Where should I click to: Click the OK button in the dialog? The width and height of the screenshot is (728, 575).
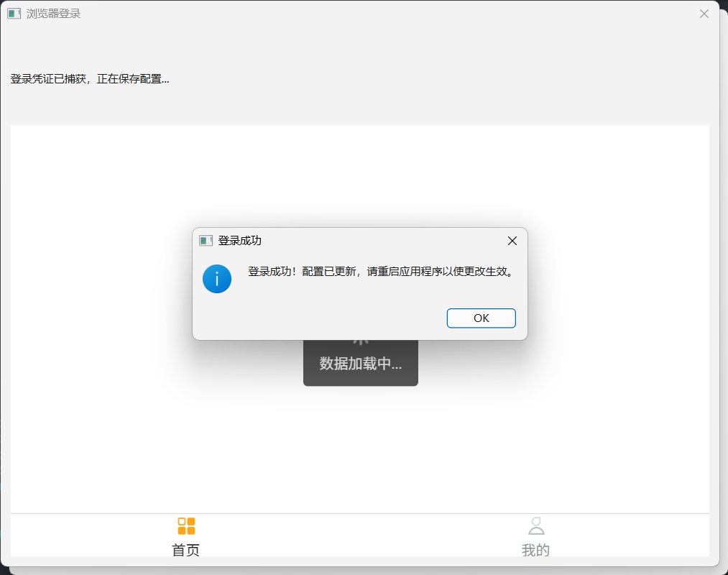point(481,318)
